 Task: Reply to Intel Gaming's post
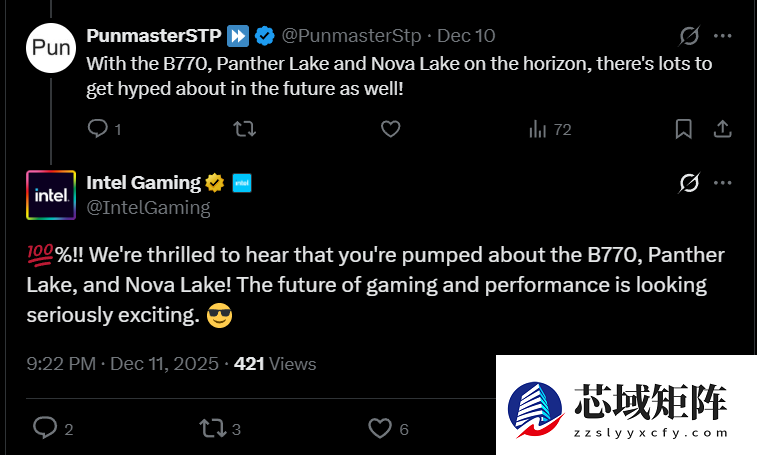(x=45, y=428)
